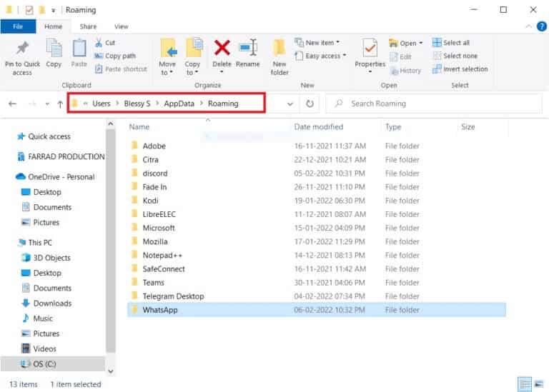Open the File tab

[18, 26]
